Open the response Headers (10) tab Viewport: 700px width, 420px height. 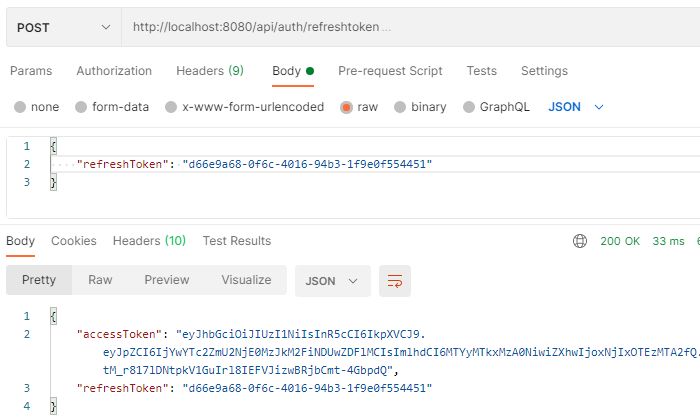coord(149,241)
